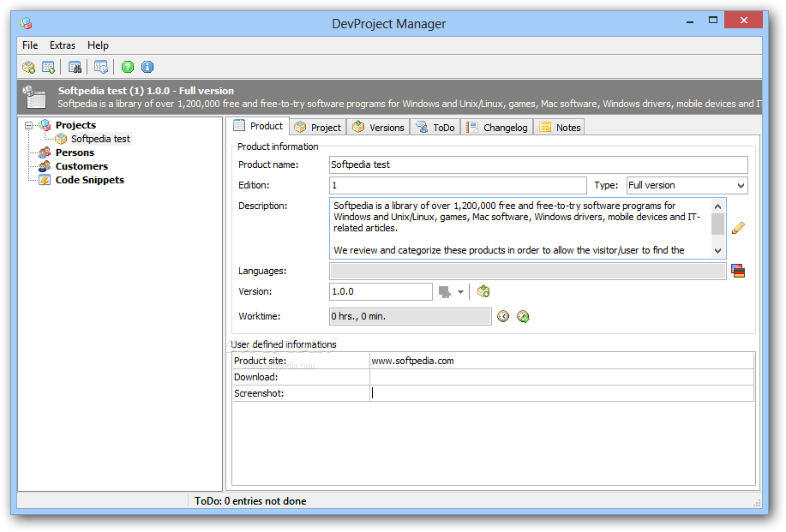Click the Customers people icon in tree
Viewport: 786px width, 532px height.
(45, 166)
